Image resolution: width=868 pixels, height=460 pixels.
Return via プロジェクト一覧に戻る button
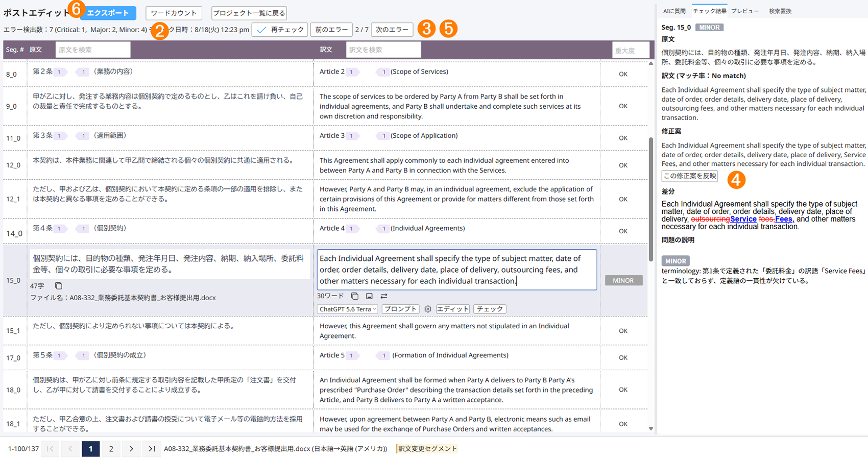click(x=249, y=13)
